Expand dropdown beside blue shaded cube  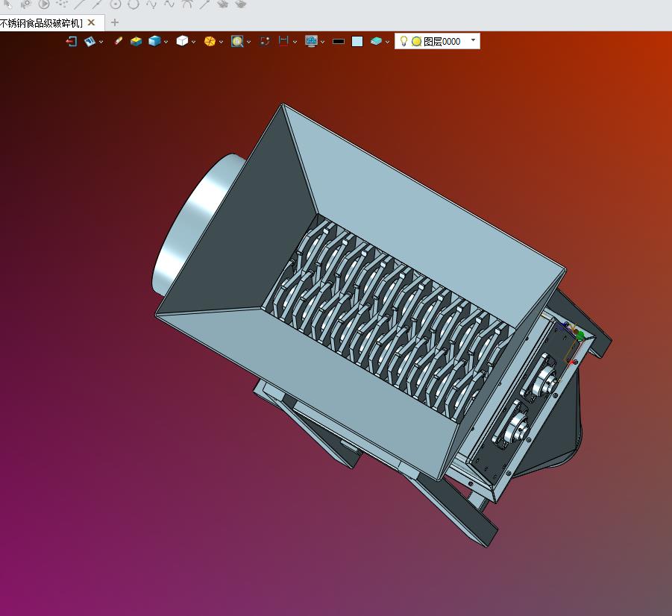pos(166,42)
